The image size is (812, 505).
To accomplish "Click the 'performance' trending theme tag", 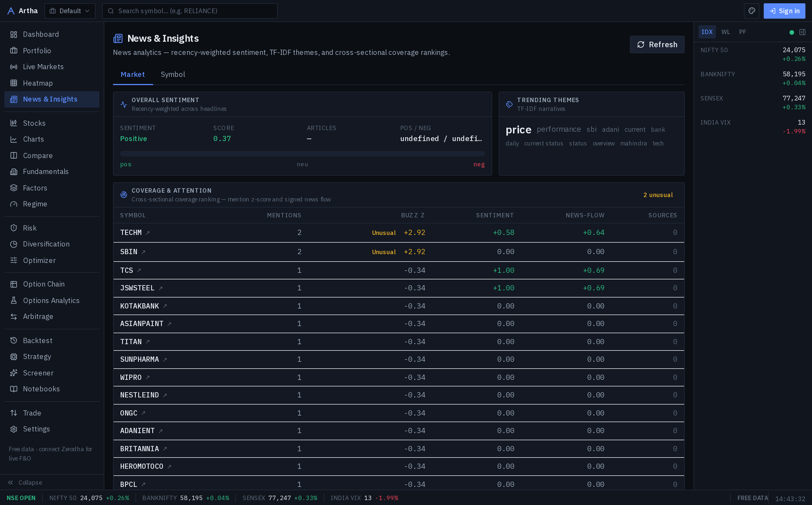I will click(559, 129).
